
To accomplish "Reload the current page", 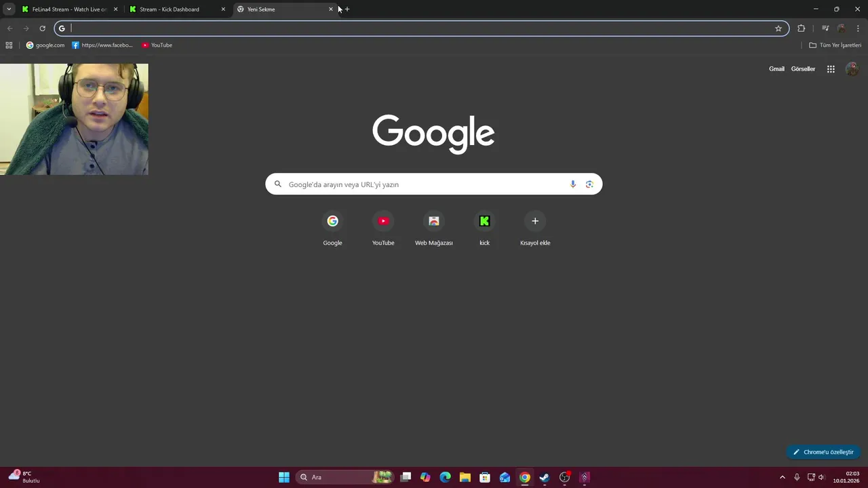I will point(42,28).
